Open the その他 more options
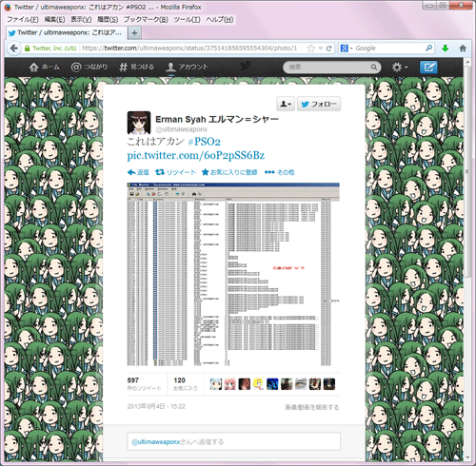 [x=279, y=172]
